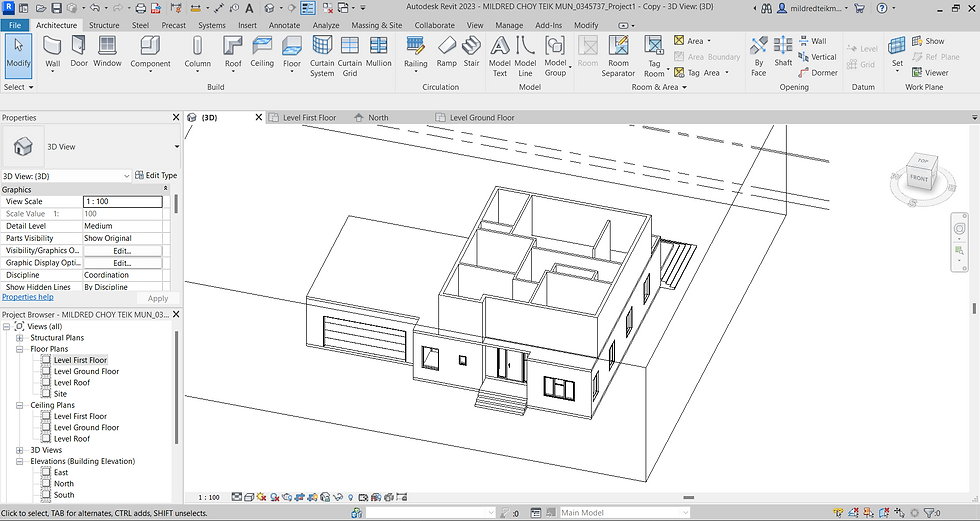Click the View Scale 1 : 100 field

[122, 201]
